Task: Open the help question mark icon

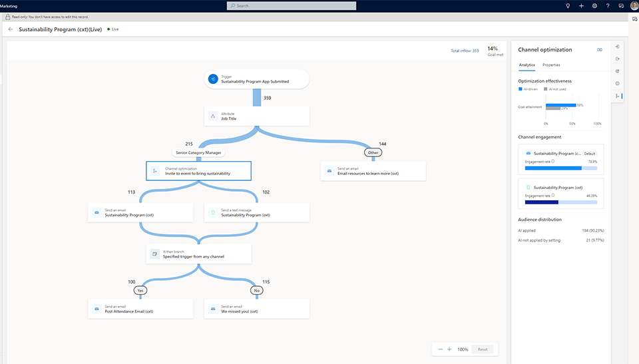Action: click(x=607, y=5)
